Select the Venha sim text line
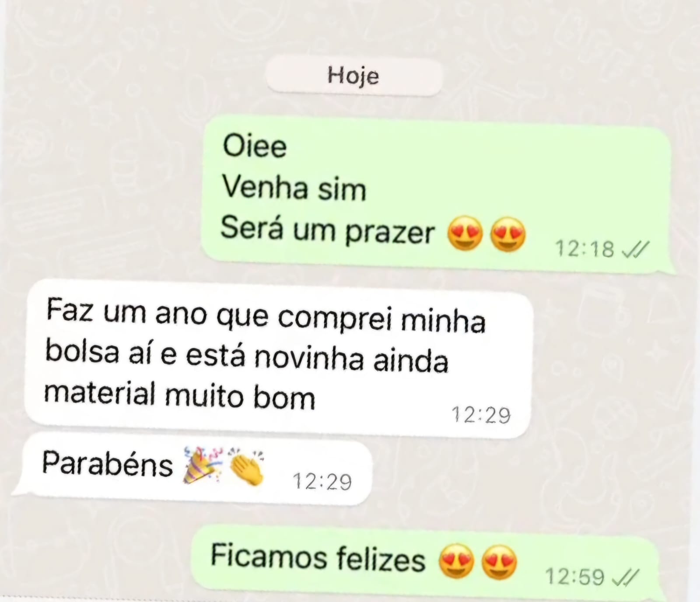Viewport: 700px width, 602px height. pos(294,187)
